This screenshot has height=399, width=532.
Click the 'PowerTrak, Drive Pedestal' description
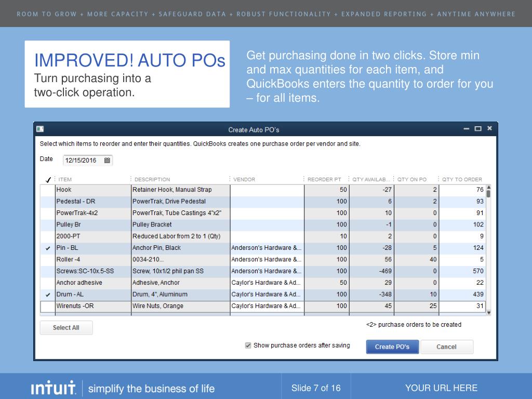180,202
